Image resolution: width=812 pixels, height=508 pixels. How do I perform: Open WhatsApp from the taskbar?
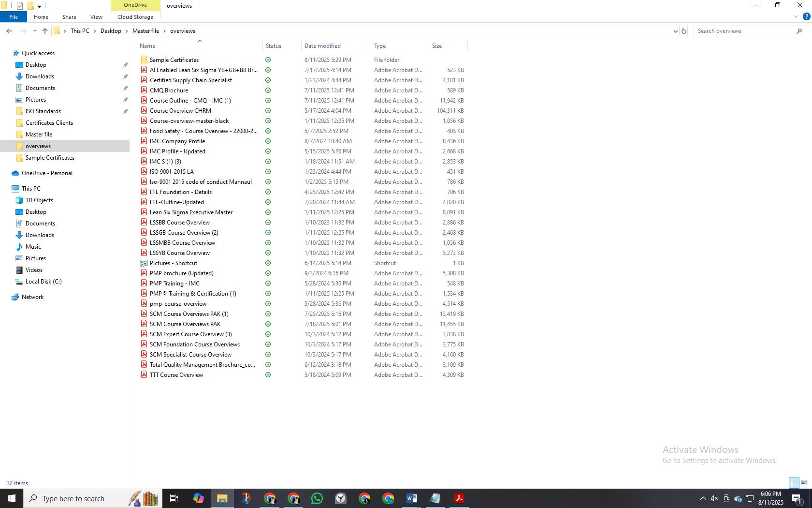[317, 498]
